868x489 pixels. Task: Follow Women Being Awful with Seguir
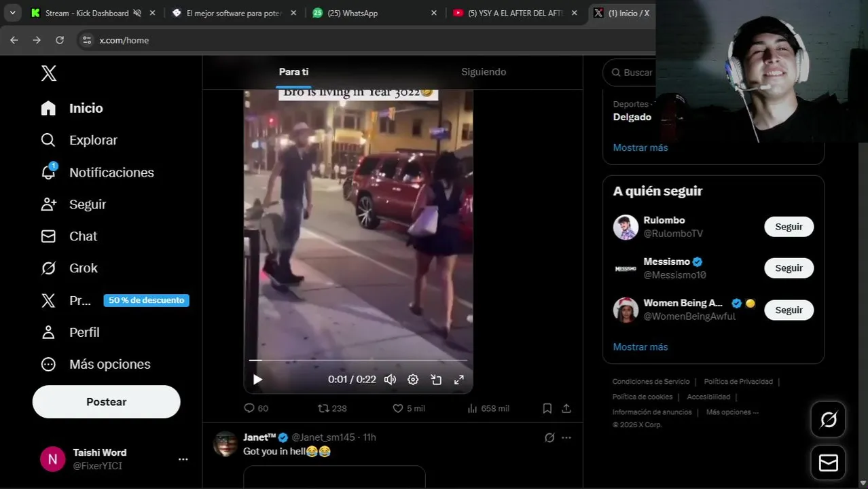point(789,310)
